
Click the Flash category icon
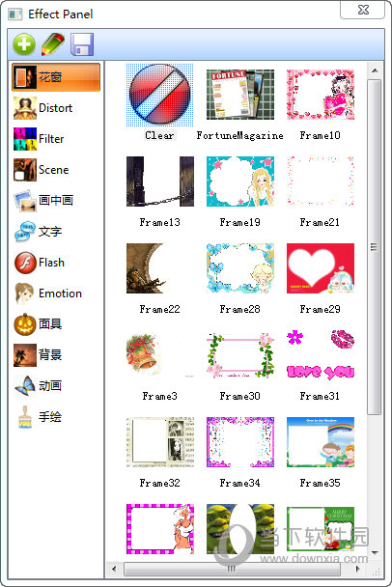tap(25, 263)
